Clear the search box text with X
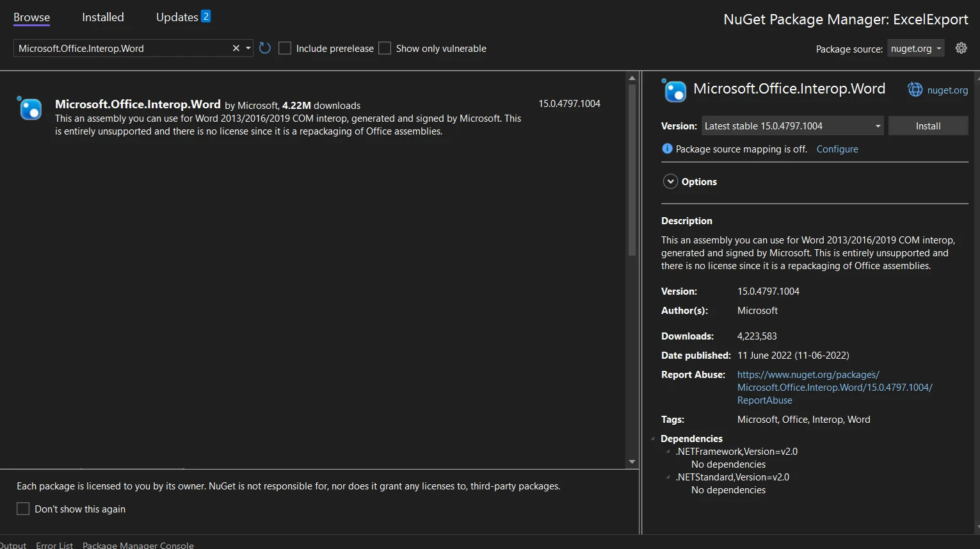Screen dimensions: 980x549 pos(236,48)
